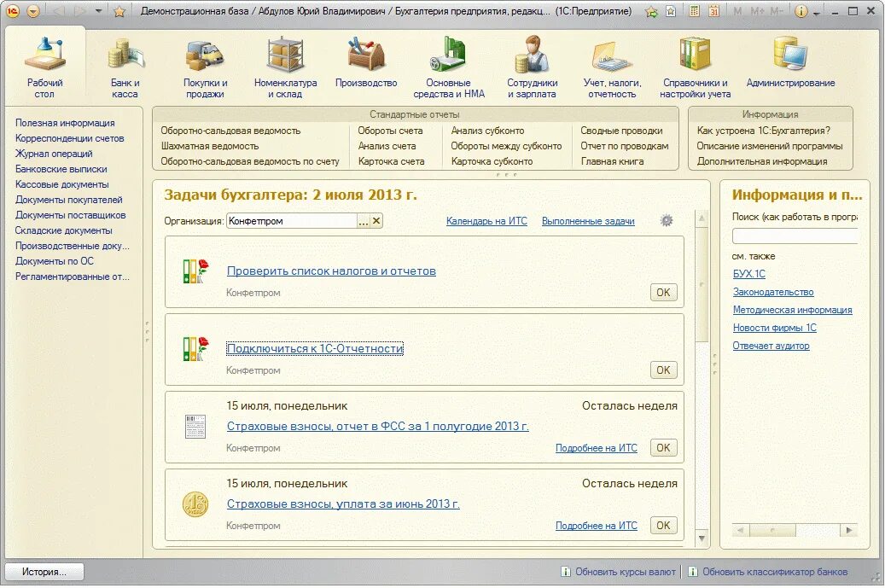Open organization selection ellipsis button
Viewport: 885px width, 588px height.
[x=364, y=221]
